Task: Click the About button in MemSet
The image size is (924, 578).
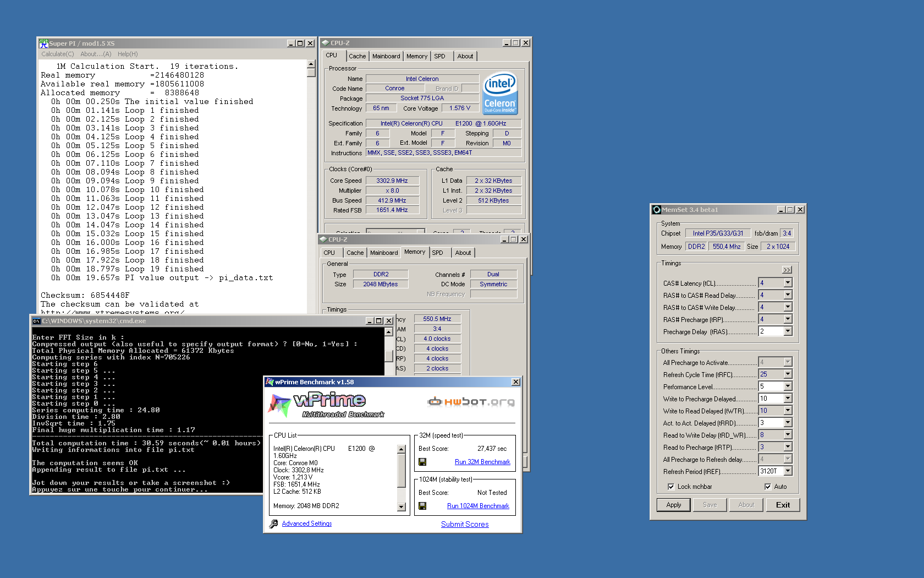Action: click(x=746, y=505)
